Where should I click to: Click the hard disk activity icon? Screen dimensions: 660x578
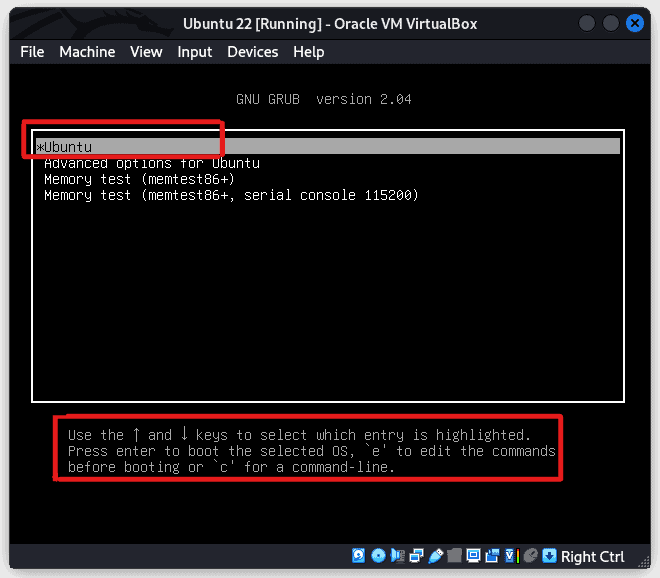[359, 556]
